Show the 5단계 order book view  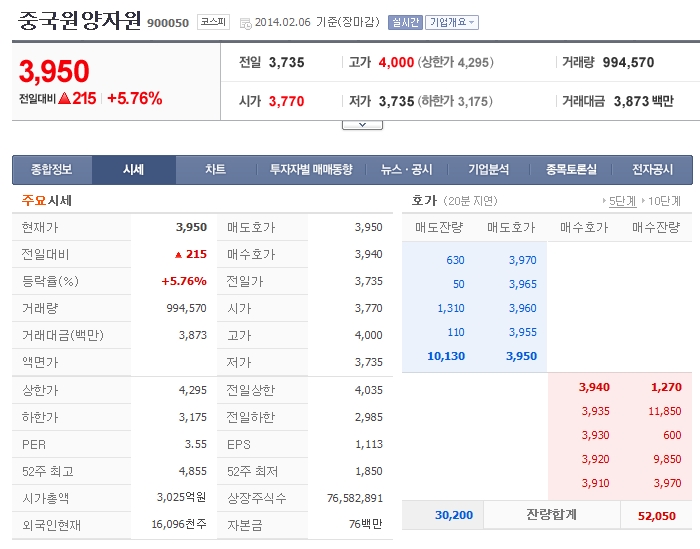622,201
